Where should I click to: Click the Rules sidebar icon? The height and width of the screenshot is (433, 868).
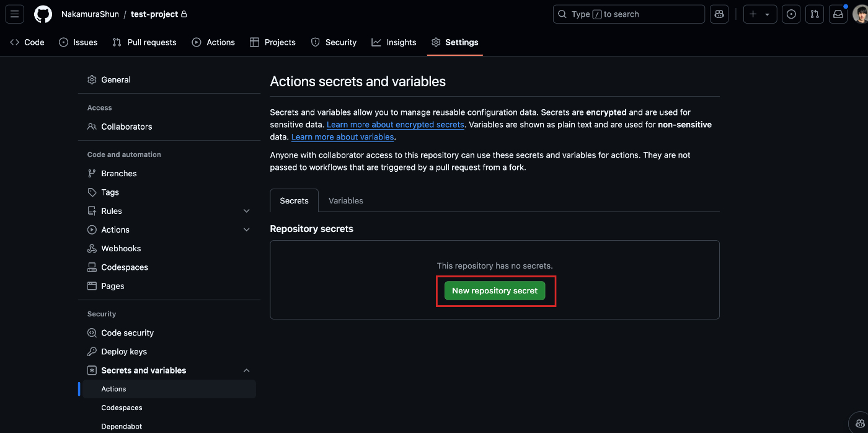pos(92,211)
